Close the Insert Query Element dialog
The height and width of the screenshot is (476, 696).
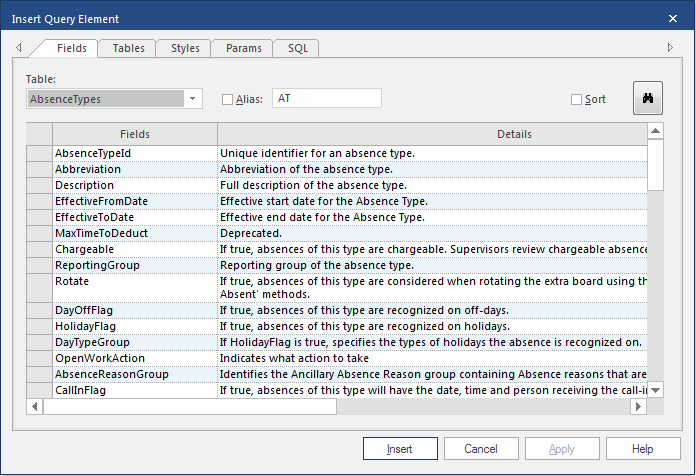click(x=673, y=19)
